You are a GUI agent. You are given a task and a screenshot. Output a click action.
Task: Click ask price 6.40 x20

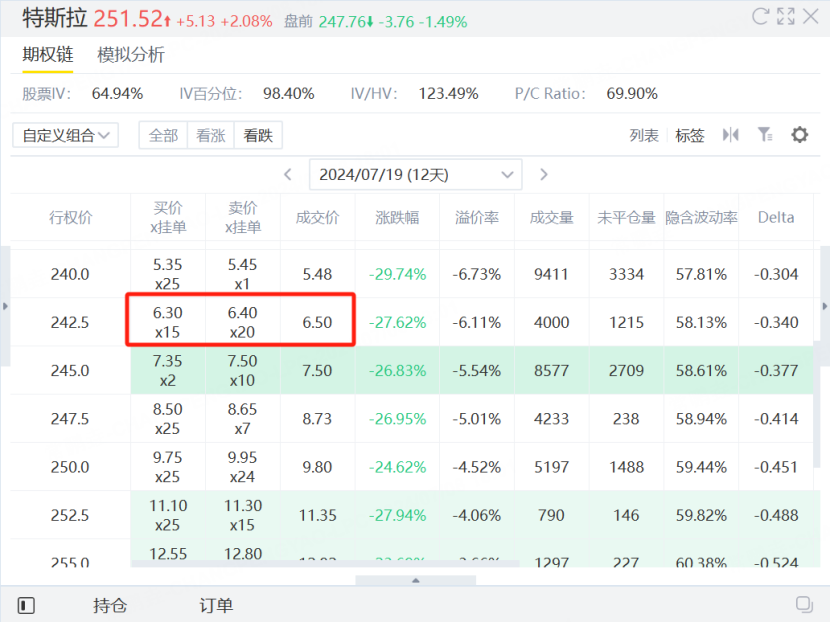point(242,322)
